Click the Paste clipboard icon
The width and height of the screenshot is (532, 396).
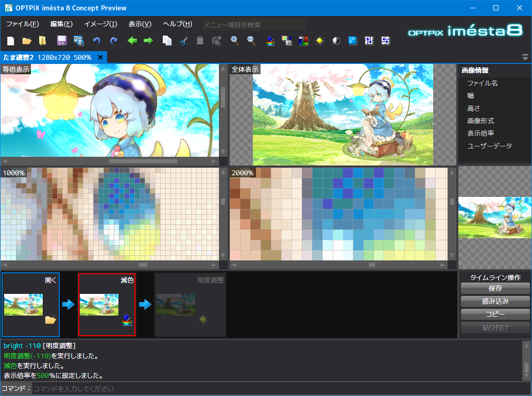[200, 41]
